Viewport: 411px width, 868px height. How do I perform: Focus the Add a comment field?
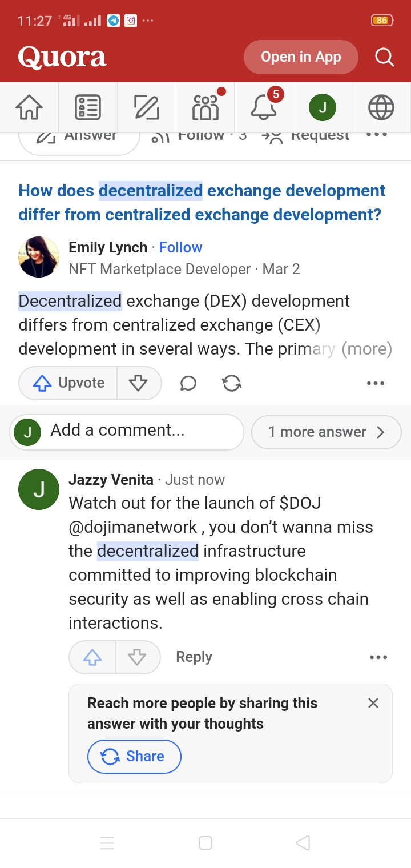pyautogui.click(x=127, y=431)
